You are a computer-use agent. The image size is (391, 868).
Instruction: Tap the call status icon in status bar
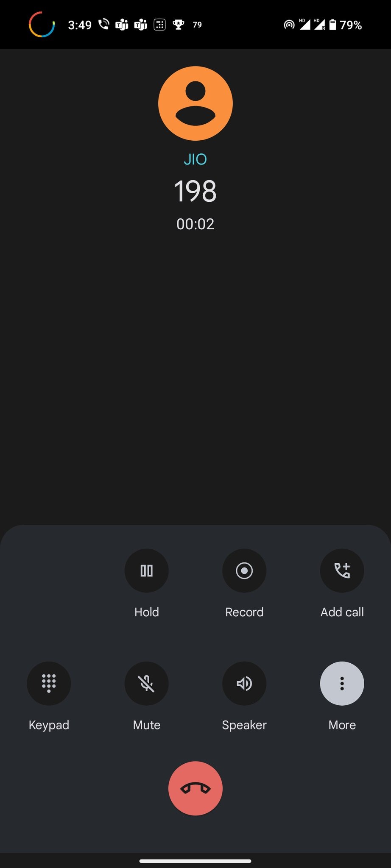(x=103, y=25)
